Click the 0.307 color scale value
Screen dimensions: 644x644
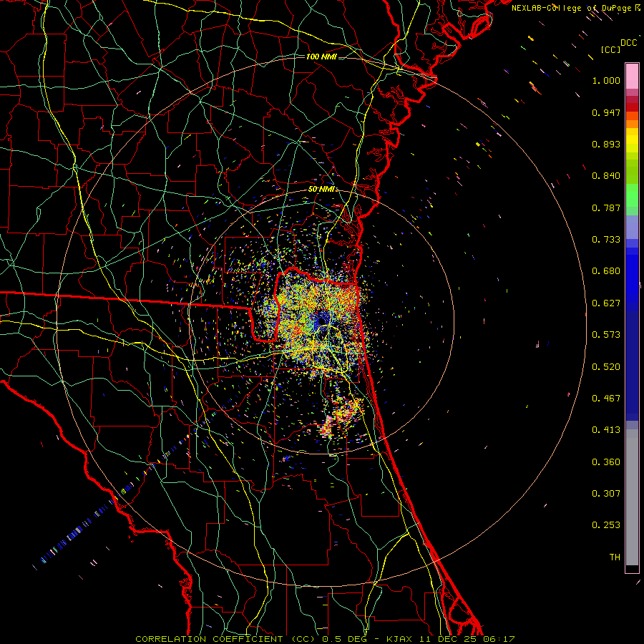pyautogui.click(x=606, y=494)
